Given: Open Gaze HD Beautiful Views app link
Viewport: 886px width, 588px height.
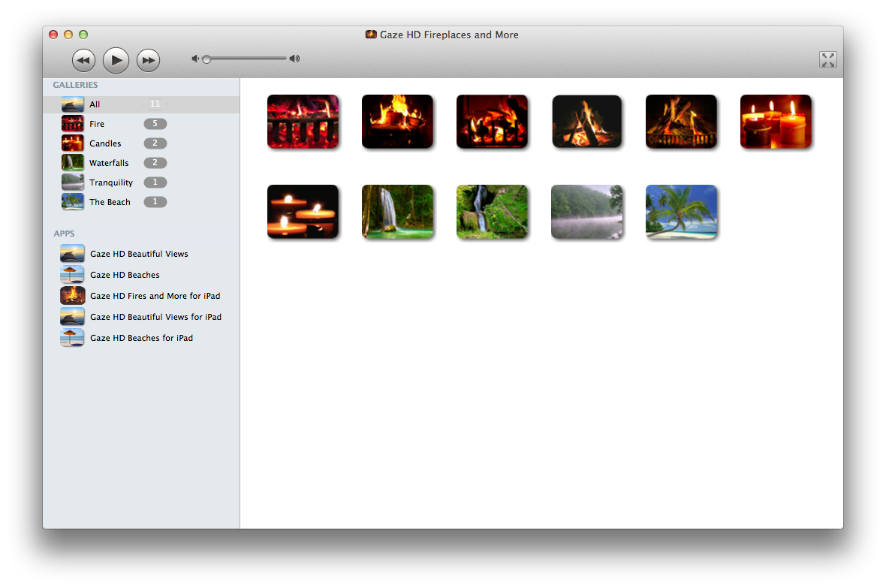Looking at the screenshot, I should [x=139, y=254].
